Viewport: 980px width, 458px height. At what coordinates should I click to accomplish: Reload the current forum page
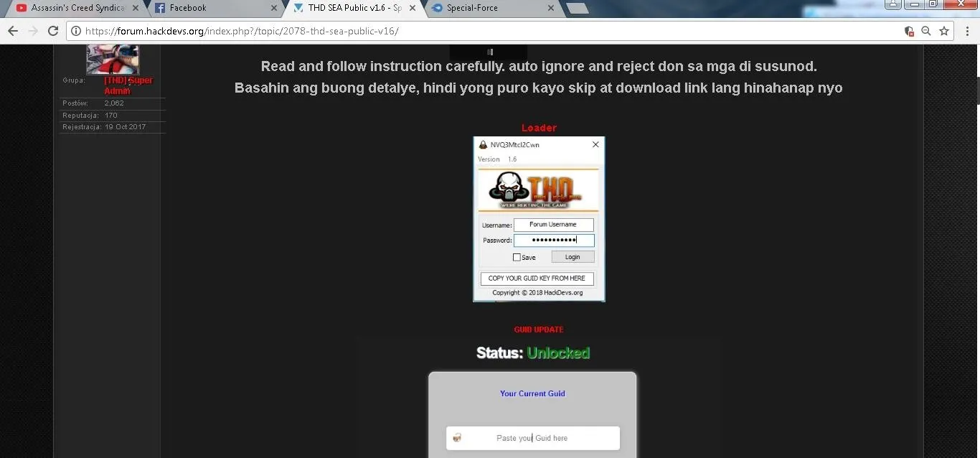pyautogui.click(x=52, y=31)
